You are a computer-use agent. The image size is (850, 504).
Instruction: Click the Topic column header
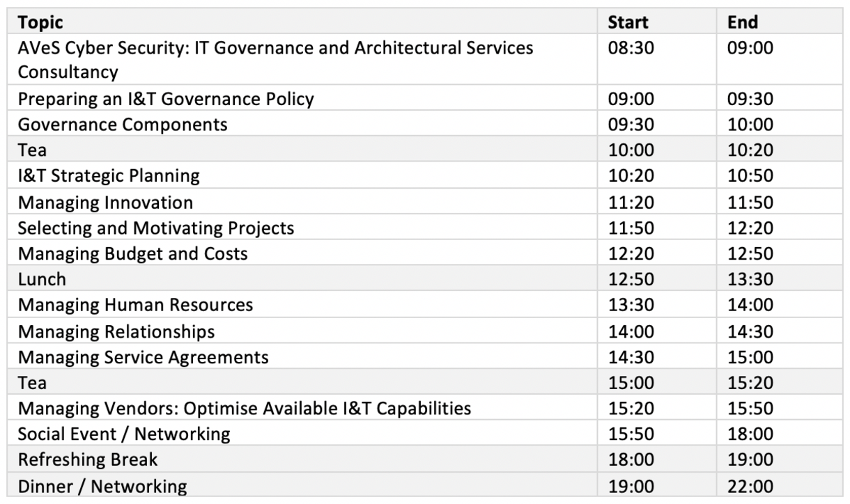40,23
